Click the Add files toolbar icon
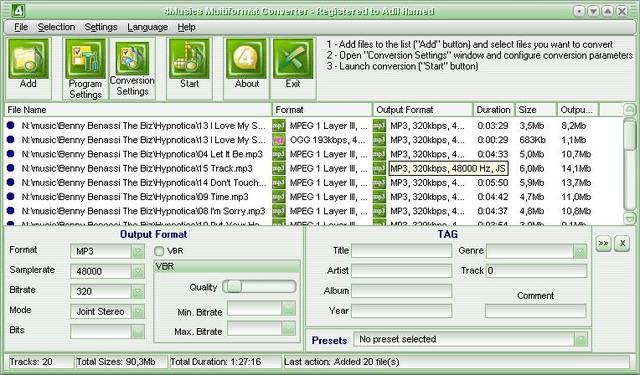Viewport: 640px width, 375px height. (28, 58)
